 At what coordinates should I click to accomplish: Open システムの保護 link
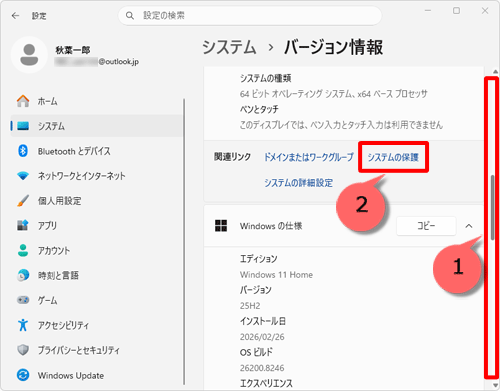tap(393, 157)
